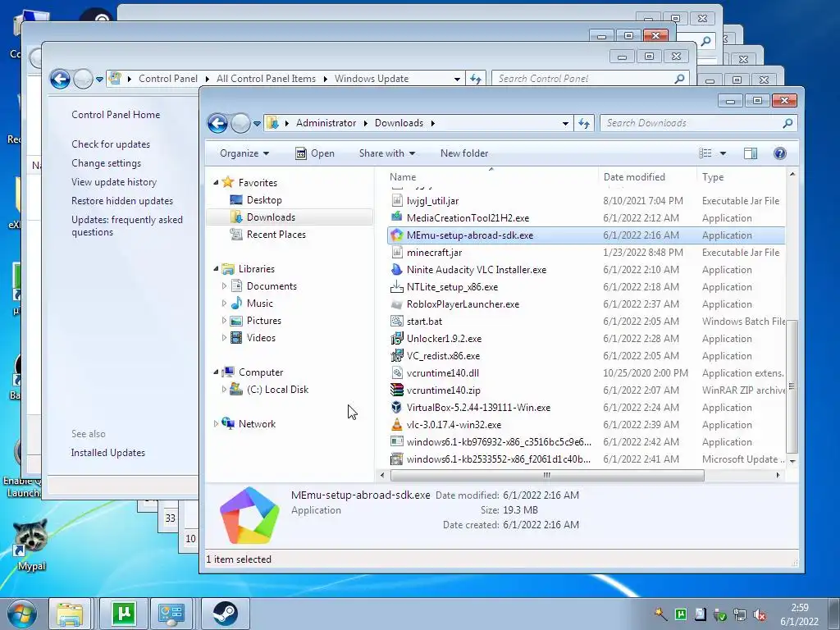Show the preview pane icon in Explorer
This screenshot has width=840, height=630.
point(751,153)
